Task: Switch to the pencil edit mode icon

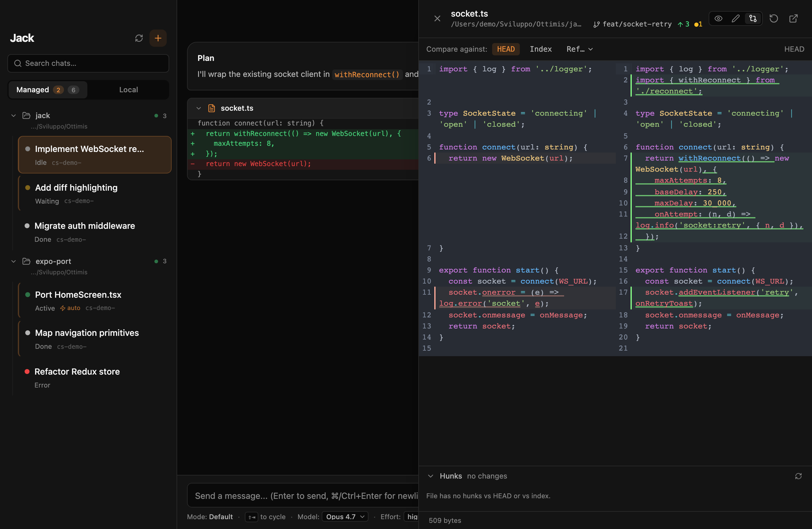Action: [x=736, y=18]
